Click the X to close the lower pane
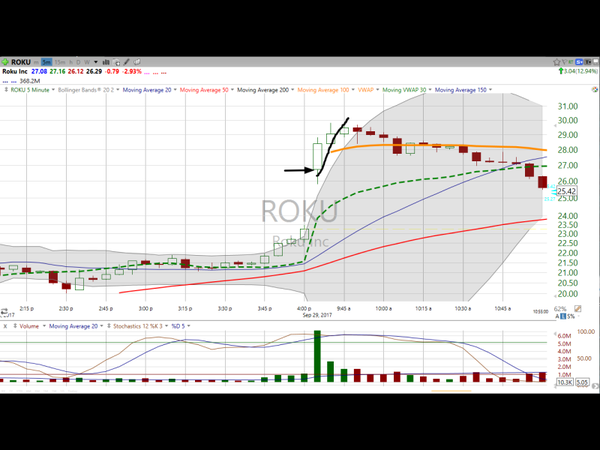This screenshot has height=450, width=600. click(x=5, y=326)
